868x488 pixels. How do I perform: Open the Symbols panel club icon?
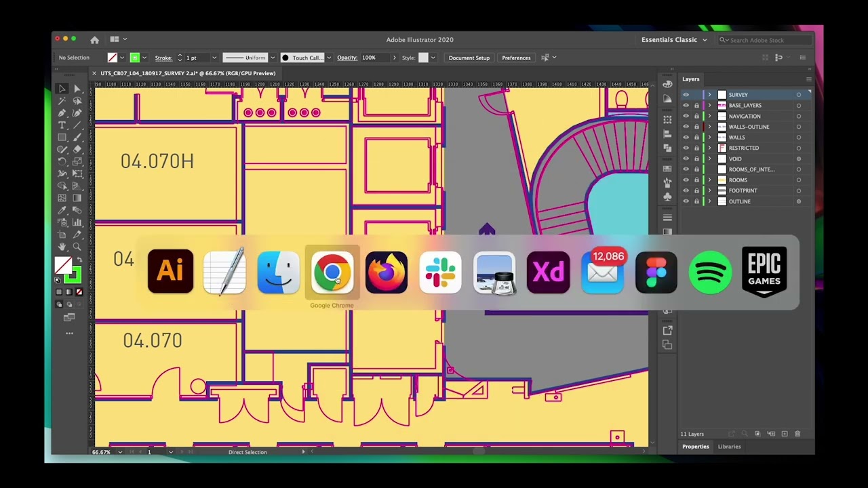tap(667, 197)
